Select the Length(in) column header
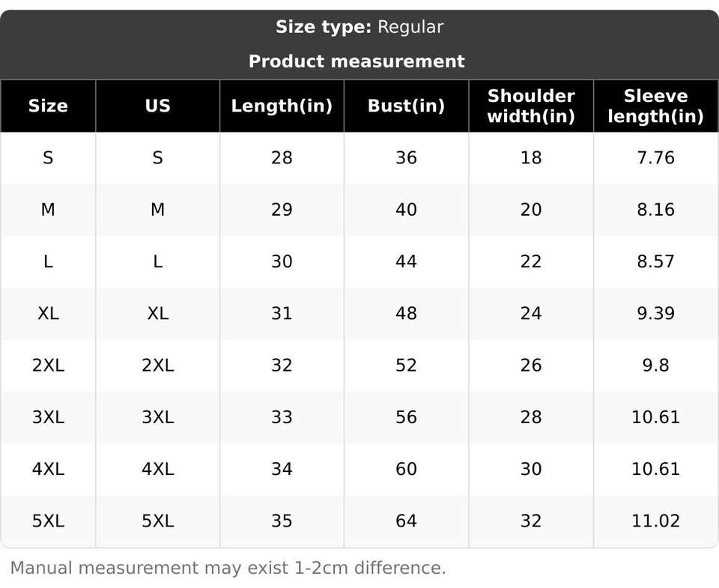This screenshot has width=719, height=588. coord(282,106)
